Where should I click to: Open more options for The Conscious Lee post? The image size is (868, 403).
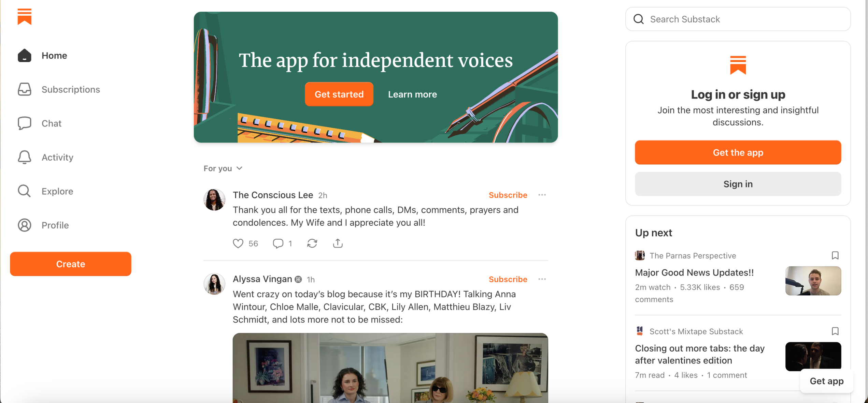coord(542,195)
